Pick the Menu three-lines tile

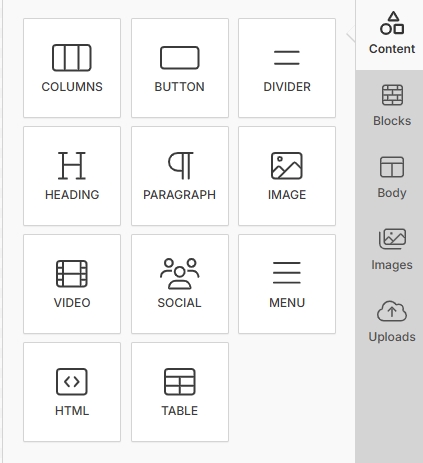287,284
